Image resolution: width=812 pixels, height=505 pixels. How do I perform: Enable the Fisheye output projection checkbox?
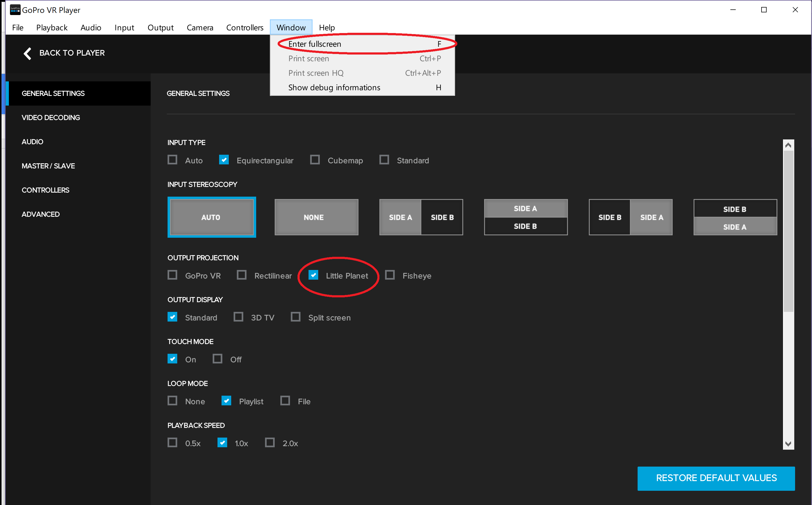(x=390, y=275)
